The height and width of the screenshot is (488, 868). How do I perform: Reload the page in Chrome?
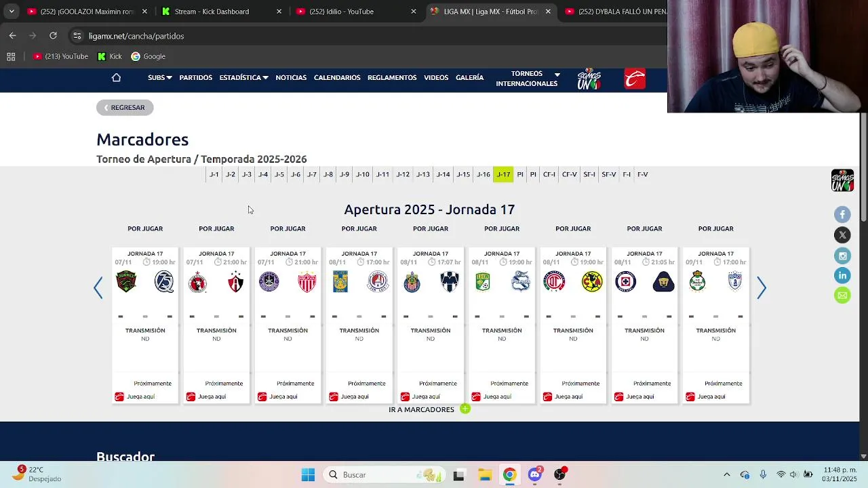pos(53,36)
